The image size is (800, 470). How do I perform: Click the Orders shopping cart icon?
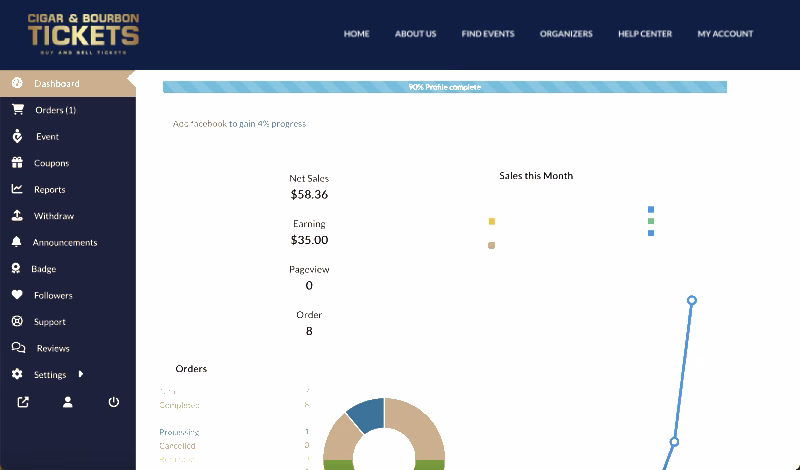click(x=17, y=110)
